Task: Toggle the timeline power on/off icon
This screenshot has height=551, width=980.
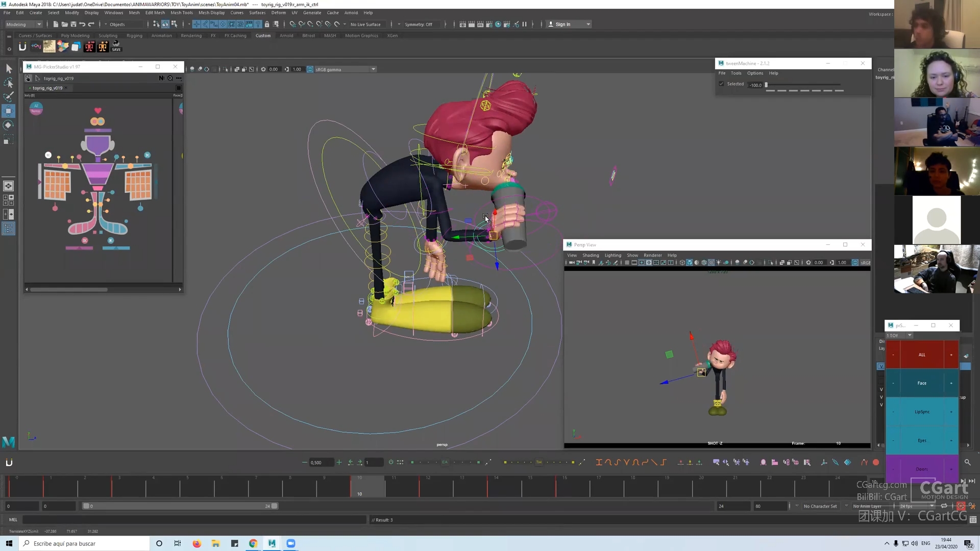Action: (x=391, y=462)
